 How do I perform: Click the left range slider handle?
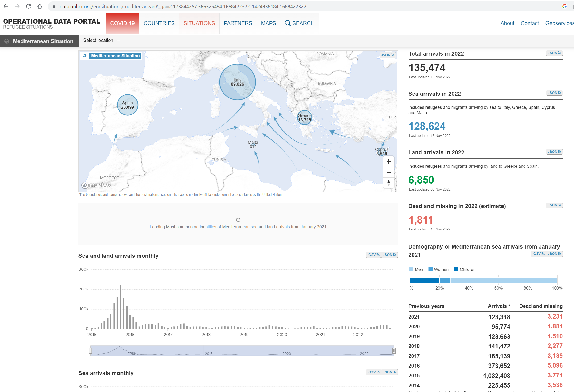pyautogui.click(x=90, y=351)
